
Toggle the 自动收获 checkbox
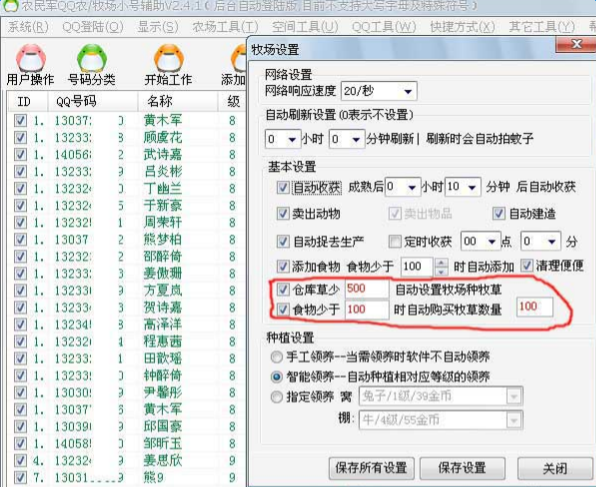point(282,187)
